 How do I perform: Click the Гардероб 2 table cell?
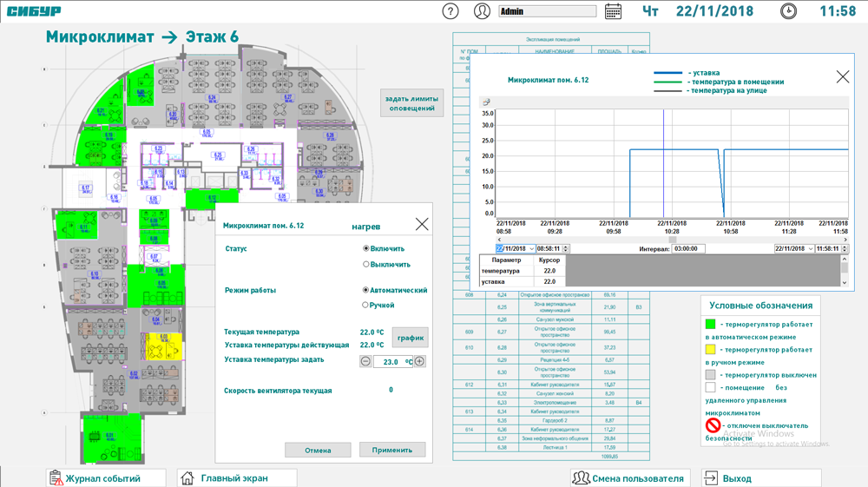coord(555,420)
